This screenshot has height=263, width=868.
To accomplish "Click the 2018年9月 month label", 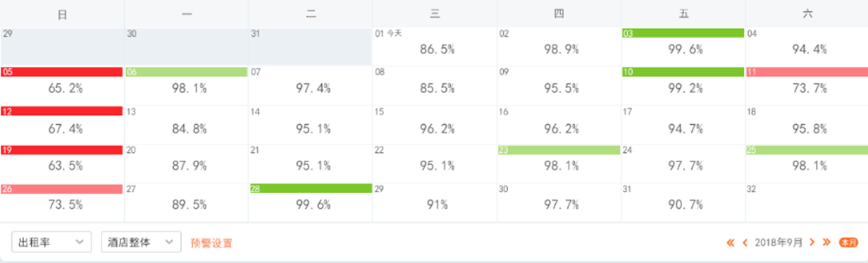I will point(779,243).
